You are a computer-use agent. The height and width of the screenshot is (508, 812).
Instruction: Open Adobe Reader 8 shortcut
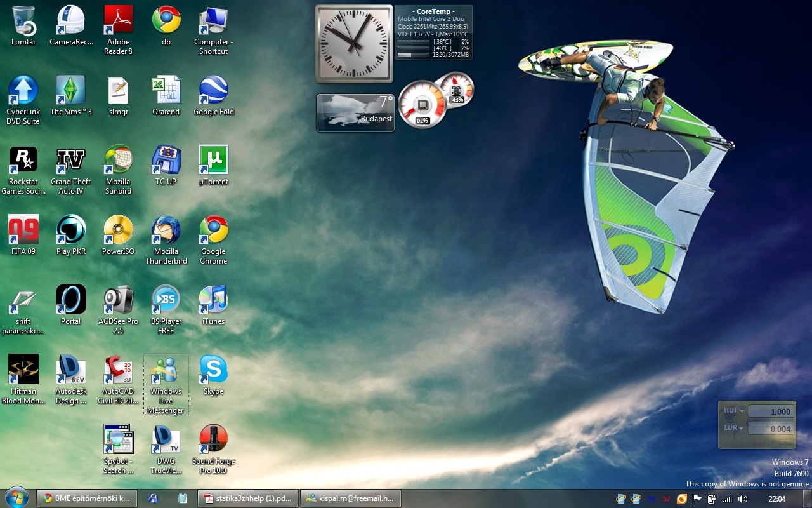pos(119,30)
